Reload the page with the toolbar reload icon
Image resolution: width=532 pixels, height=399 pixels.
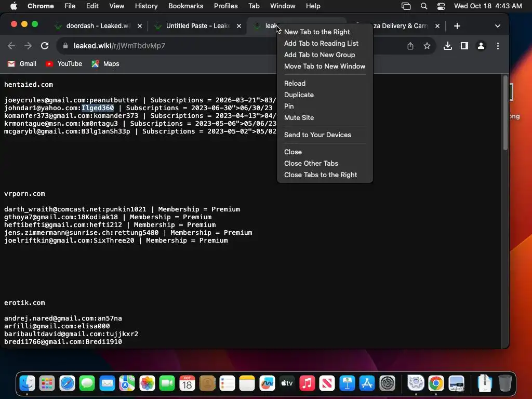point(45,46)
